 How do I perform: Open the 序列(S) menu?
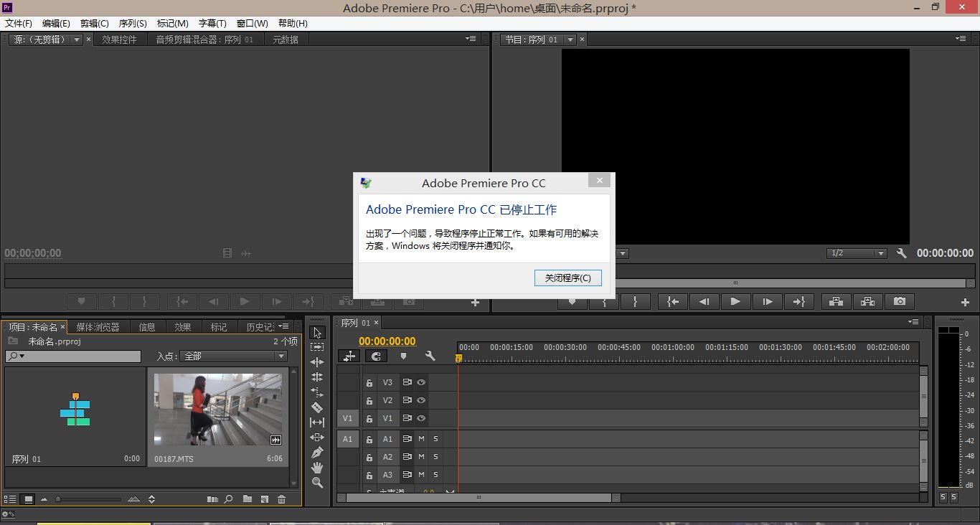(x=133, y=24)
